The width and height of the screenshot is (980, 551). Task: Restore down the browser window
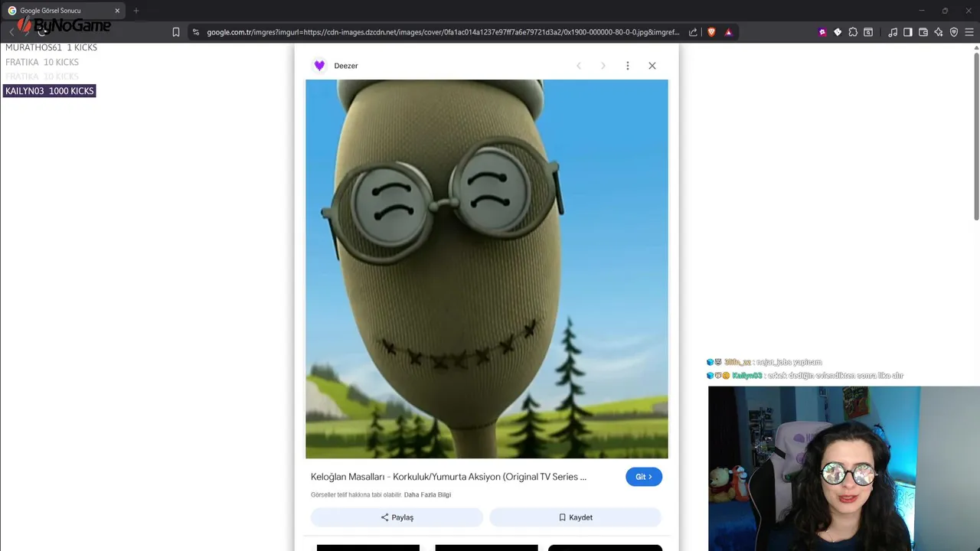coord(945,11)
